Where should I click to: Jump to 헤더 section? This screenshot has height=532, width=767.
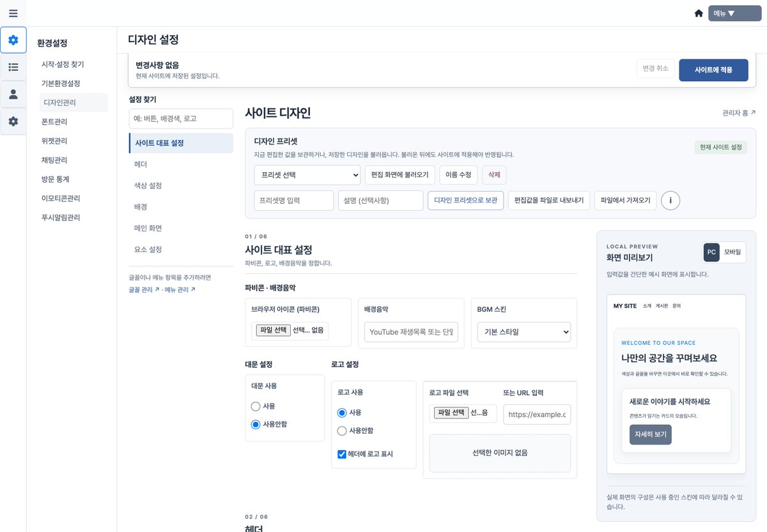click(x=181, y=164)
